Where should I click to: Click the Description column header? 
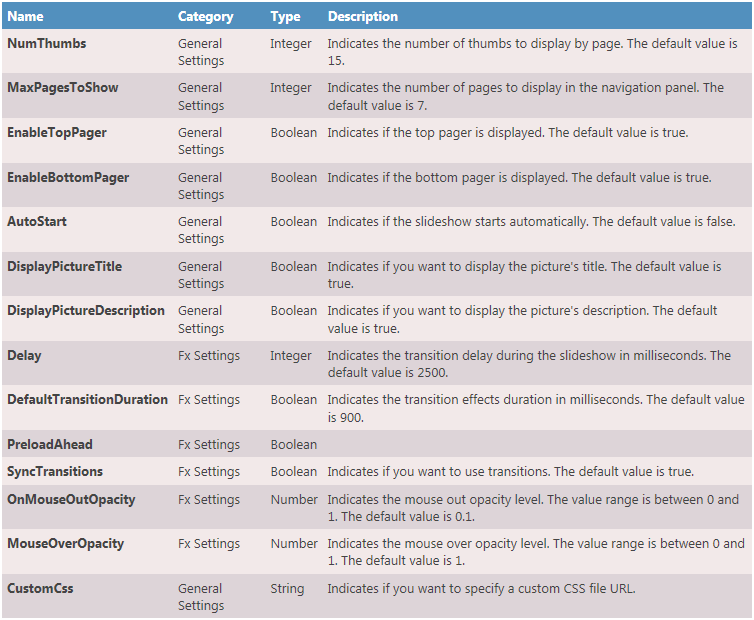click(362, 16)
